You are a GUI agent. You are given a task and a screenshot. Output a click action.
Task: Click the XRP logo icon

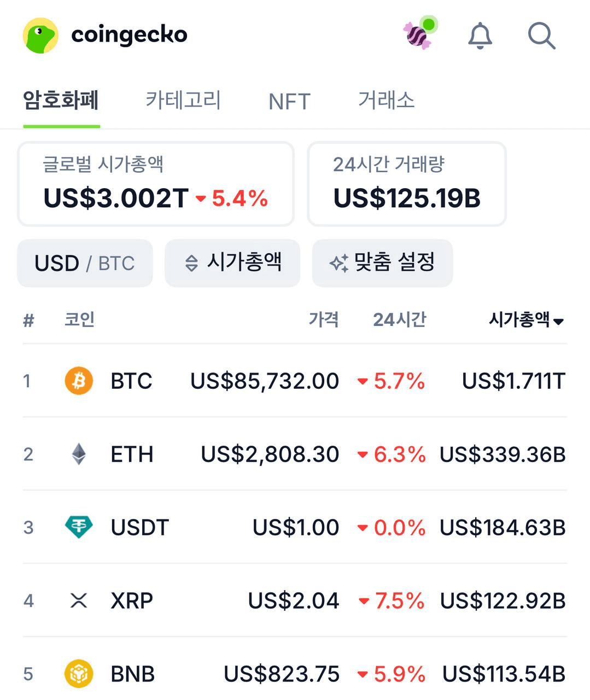tap(79, 600)
